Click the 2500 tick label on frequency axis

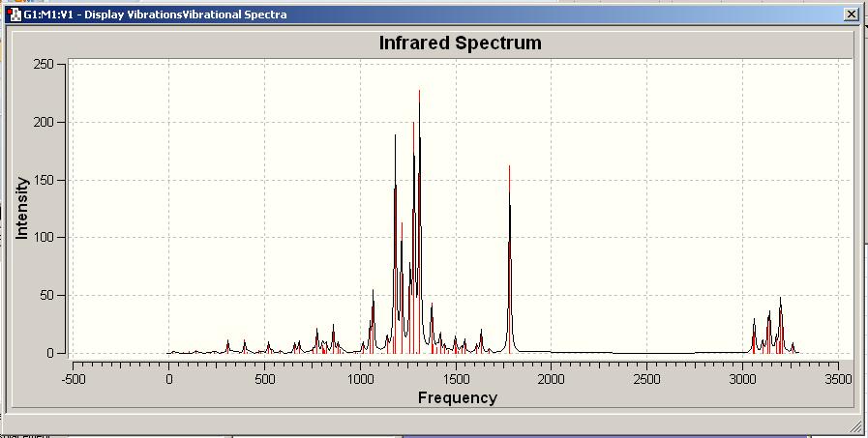[x=646, y=379]
